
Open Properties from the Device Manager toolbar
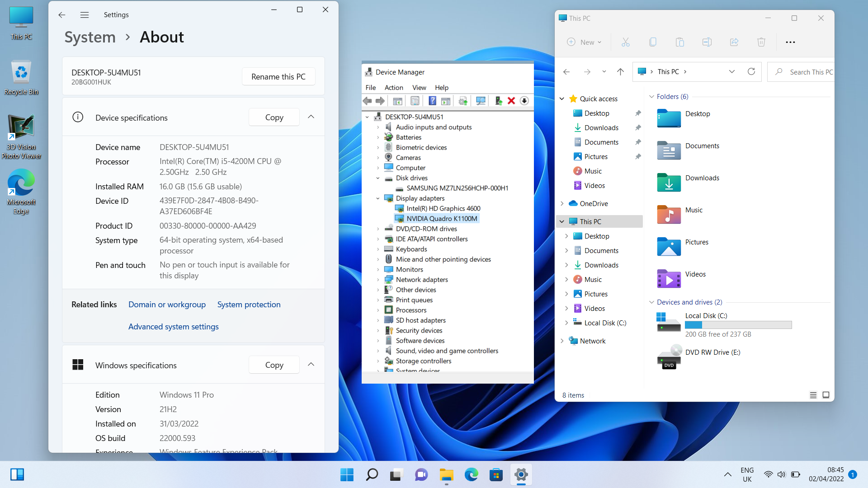[x=415, y=101]
